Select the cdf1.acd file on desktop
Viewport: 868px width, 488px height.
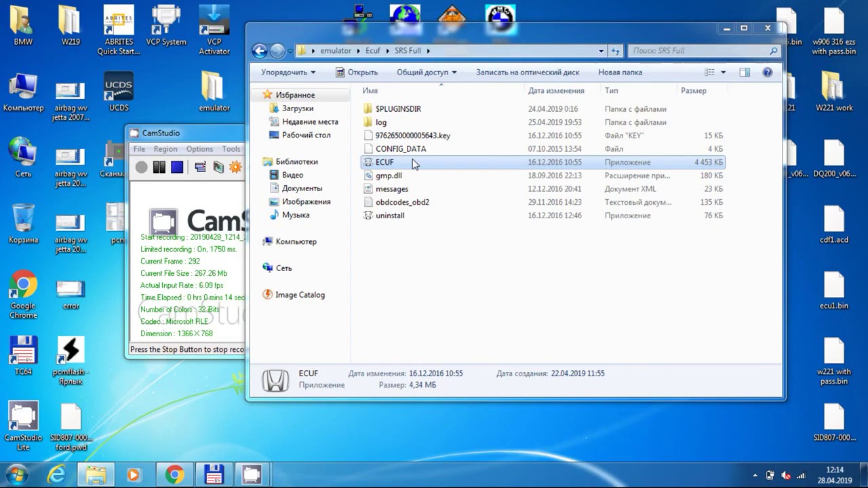[833, 225]
